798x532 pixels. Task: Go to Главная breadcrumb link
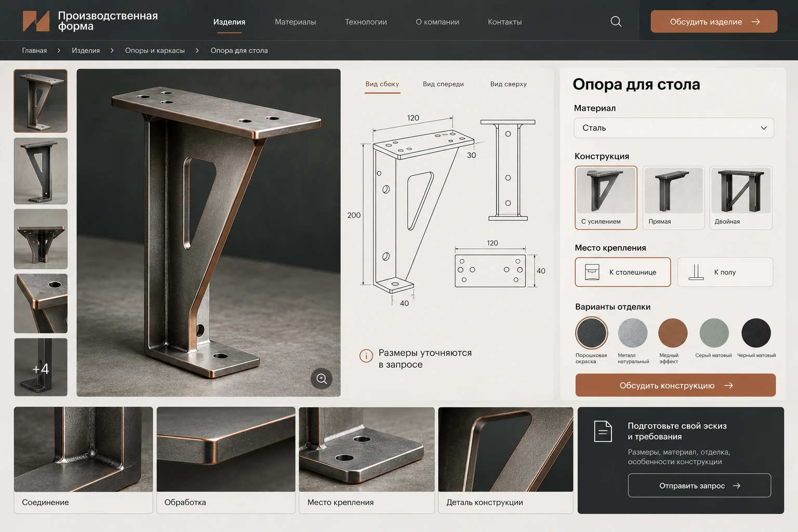point(34,50)
